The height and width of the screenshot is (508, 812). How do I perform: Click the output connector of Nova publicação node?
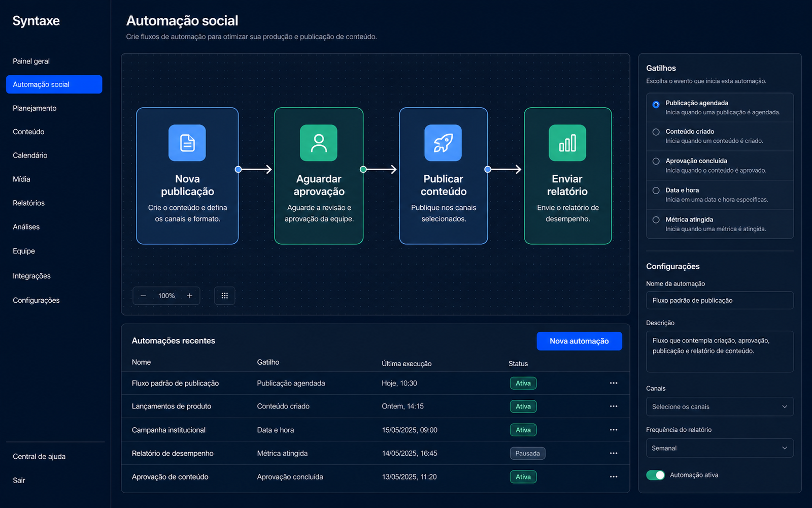(x=238, y=169)
